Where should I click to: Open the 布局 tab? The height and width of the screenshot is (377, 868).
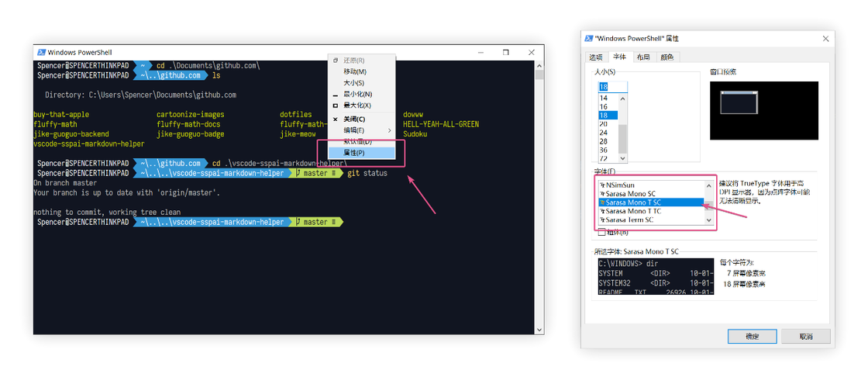click(x=643, y=57)
